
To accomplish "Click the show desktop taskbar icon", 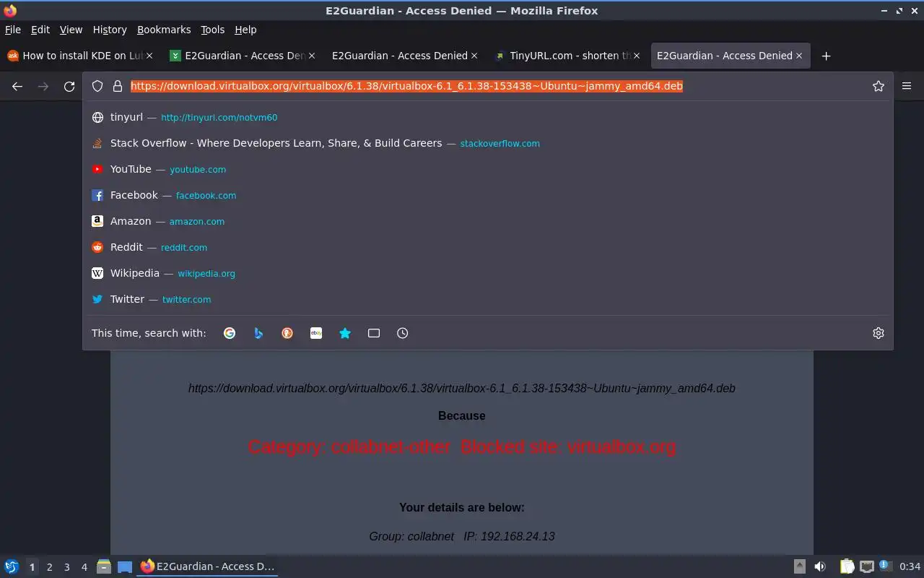I will 125,566.
